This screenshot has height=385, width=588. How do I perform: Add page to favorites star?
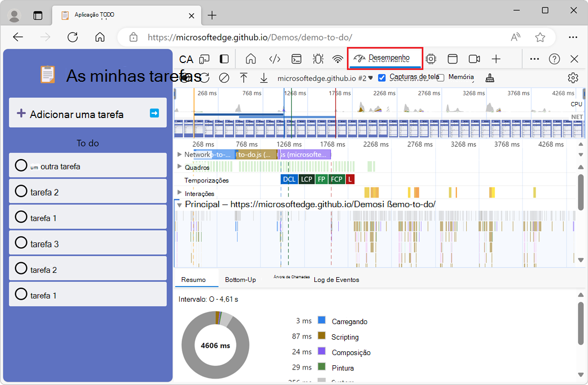(x=540, y=37)
